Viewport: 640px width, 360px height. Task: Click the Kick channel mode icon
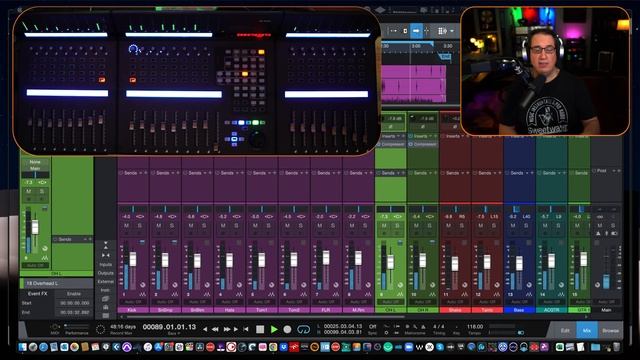tap(142, 294)
